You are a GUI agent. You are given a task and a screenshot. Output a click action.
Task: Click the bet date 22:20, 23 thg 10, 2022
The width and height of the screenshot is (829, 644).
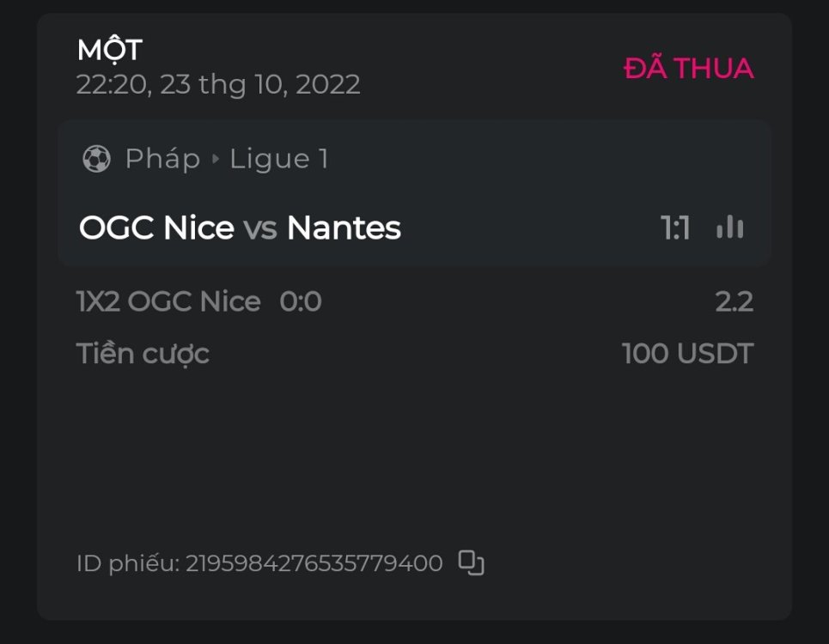[218, 84]
